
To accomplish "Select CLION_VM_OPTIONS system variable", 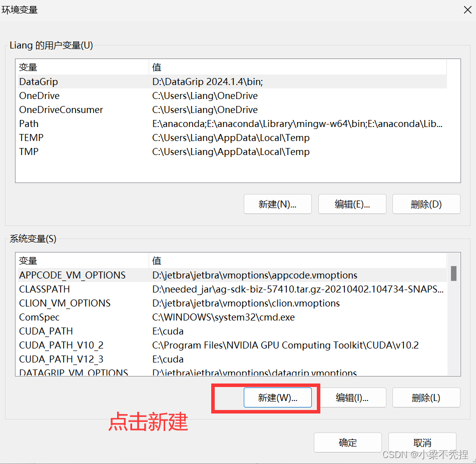I will pyautogui.click(x=232, y=303).
